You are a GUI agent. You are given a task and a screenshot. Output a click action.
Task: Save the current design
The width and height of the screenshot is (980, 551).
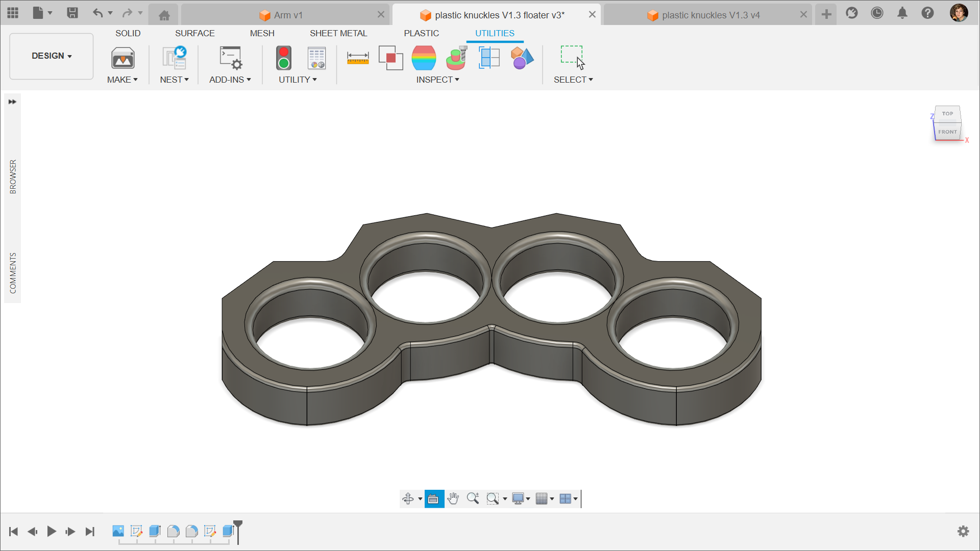(x=72, y=13)
